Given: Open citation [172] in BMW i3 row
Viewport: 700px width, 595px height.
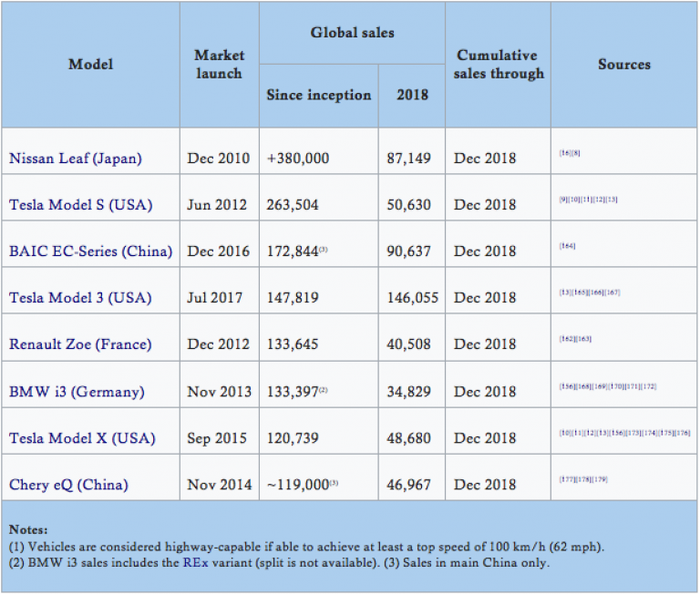Looking at the screenshot, I should click(x=648, y=386).
